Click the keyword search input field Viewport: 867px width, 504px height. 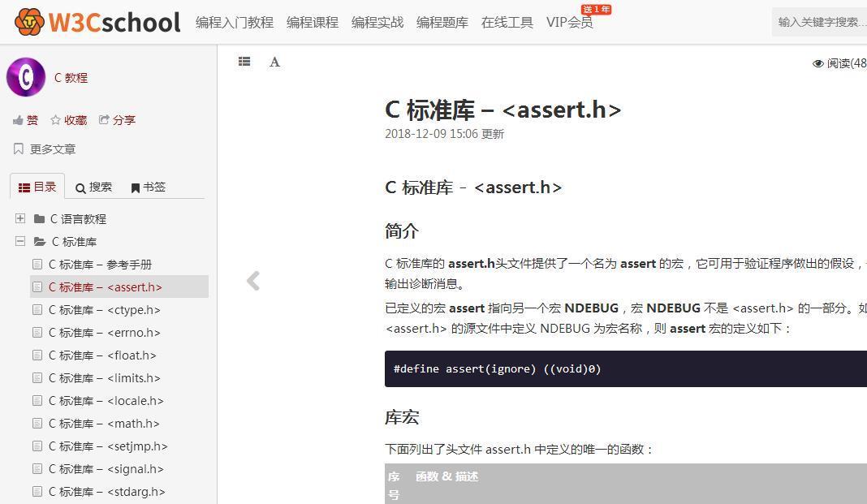(x=820, y=22)
